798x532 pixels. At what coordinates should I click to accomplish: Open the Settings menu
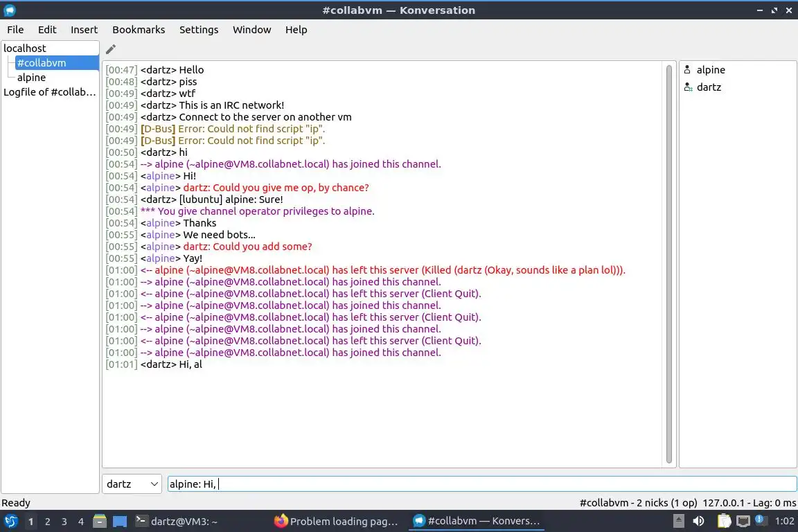(199, 30)
